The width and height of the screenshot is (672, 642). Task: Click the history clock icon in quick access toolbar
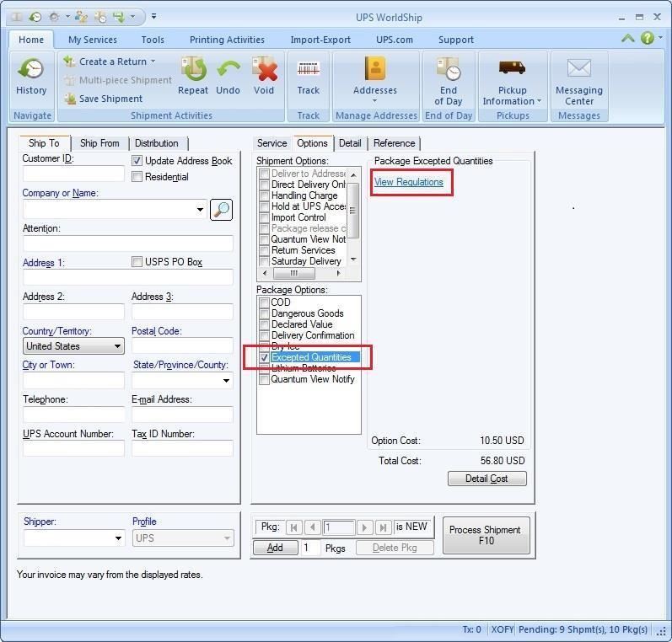[x=35, y=17]
